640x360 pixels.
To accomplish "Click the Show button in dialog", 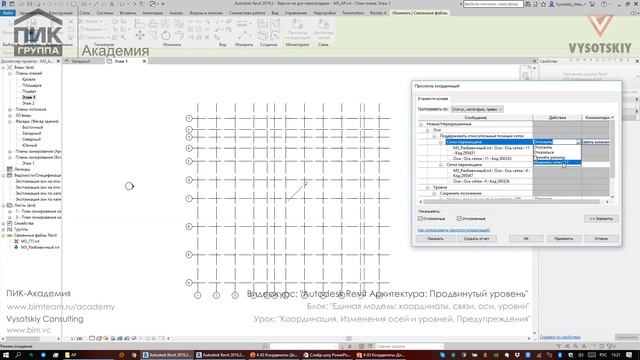I will (x=436, y=238).
